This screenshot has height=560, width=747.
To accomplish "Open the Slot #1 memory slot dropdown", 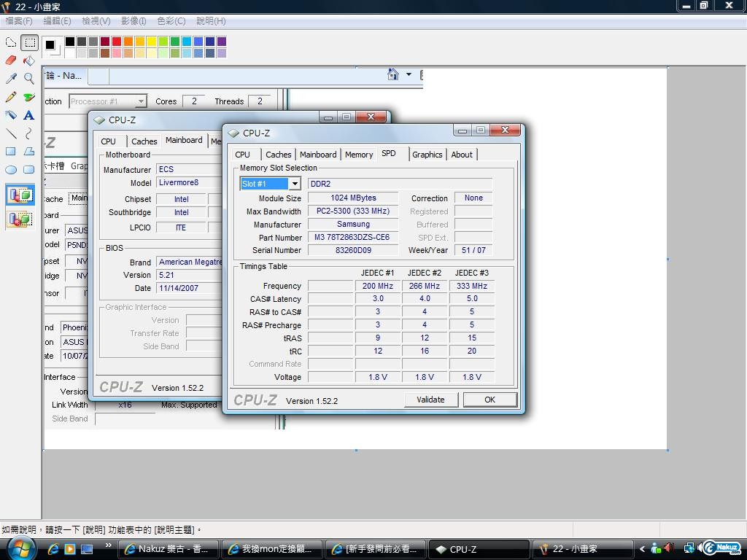I will coord(295,184).
